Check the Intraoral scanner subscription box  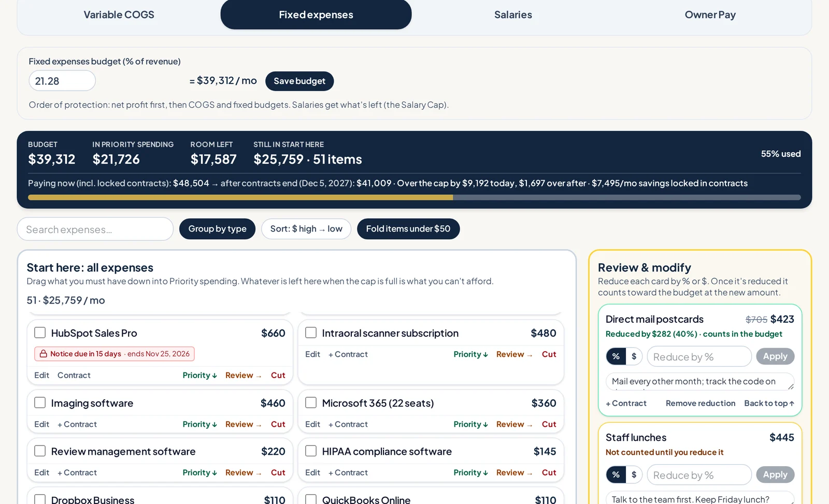pyautogui.click(x=311, y=333)
